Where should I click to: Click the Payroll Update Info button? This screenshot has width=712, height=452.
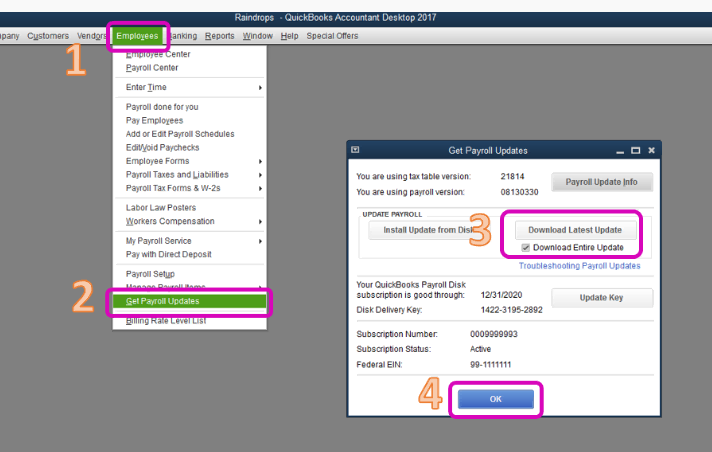[x=602, y=182]
